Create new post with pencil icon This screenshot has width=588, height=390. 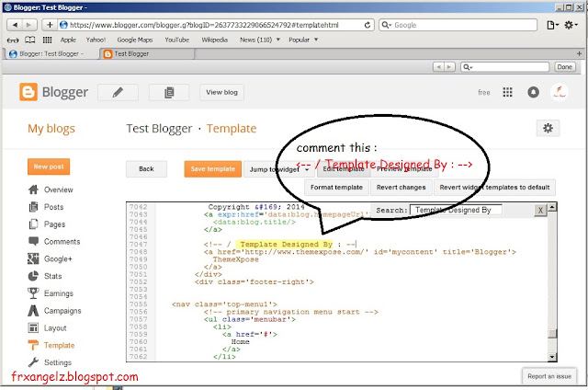click(118, 92)
